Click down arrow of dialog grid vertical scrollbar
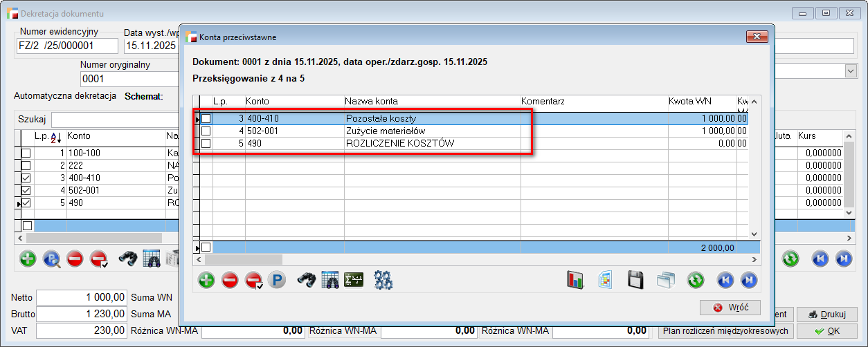Image resolution: width=868 pixels, height=347 pixels. [754, 234]
